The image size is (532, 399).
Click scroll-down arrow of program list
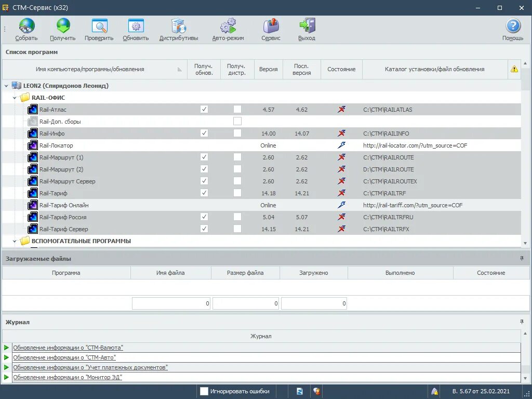tap(525, 243)
